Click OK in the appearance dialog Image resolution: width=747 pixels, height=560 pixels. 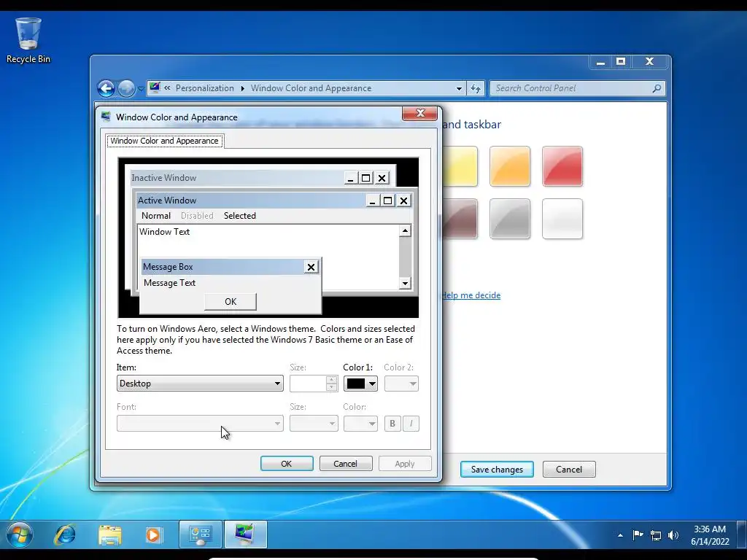(287, 463)
